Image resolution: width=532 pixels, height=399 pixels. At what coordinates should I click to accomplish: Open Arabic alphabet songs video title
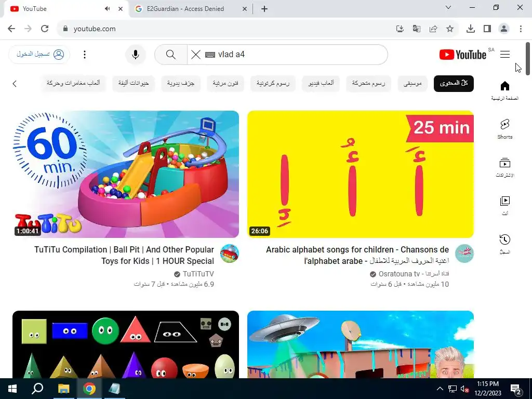pyautogui.click(x=357, y=255)
